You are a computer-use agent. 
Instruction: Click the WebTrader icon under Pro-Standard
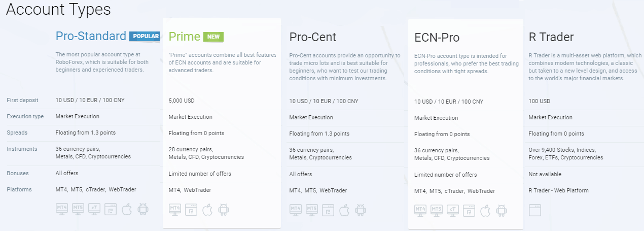(x=111, y=209)
